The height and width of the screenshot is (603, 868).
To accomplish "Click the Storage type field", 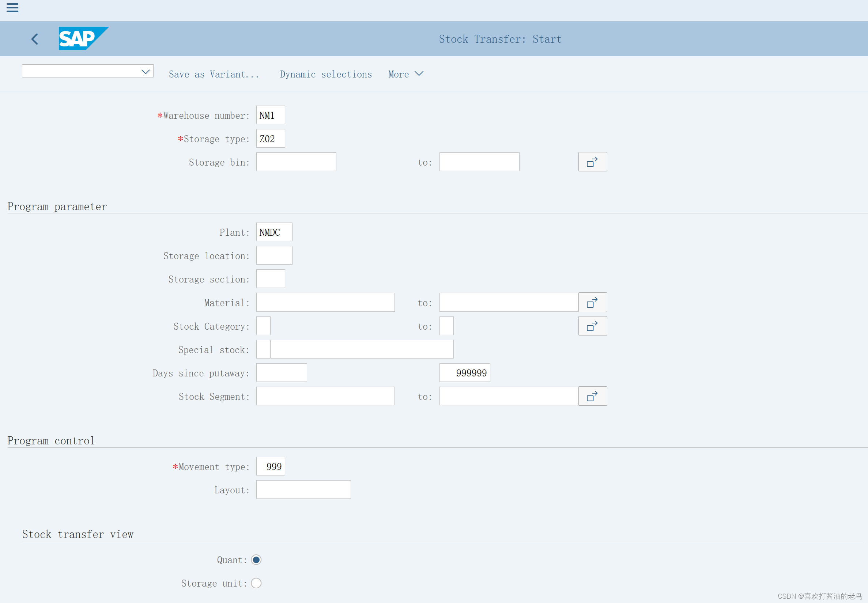I will [271, 139].
